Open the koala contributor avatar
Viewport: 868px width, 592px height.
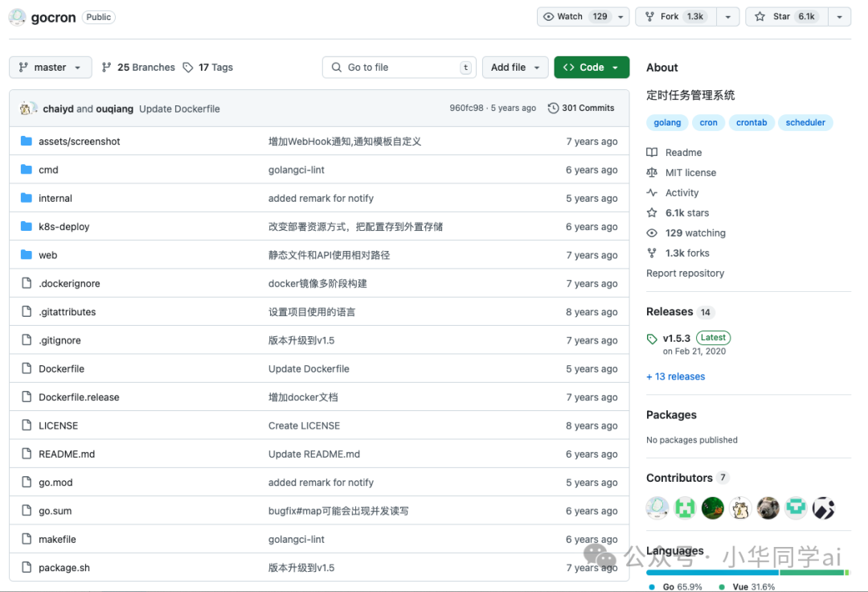coord(768,508)
